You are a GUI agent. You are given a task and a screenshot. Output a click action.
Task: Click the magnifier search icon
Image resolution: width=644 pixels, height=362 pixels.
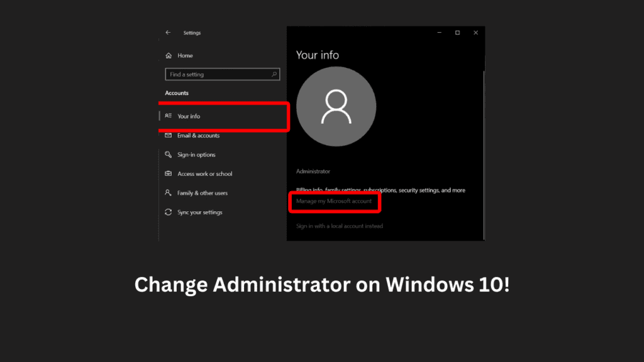(274, 74)
